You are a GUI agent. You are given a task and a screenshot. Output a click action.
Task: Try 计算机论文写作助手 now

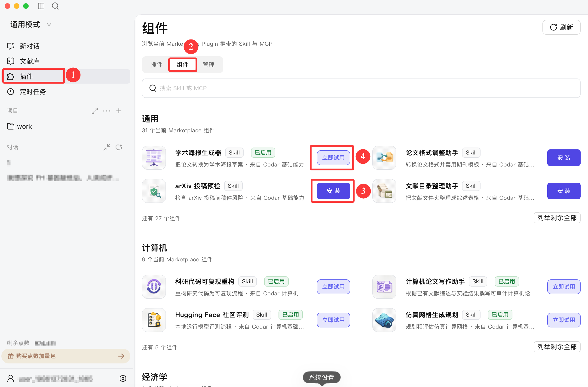coord(563,287)
